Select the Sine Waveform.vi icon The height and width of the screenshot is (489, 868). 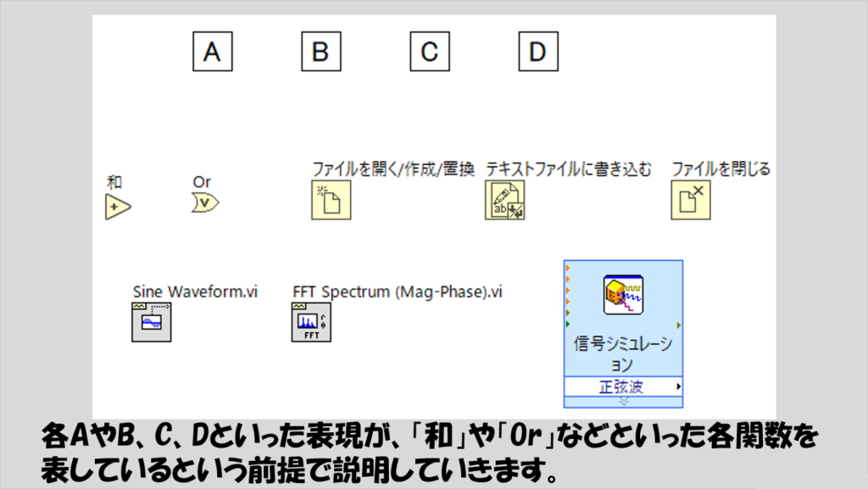[x=151, y=322]
